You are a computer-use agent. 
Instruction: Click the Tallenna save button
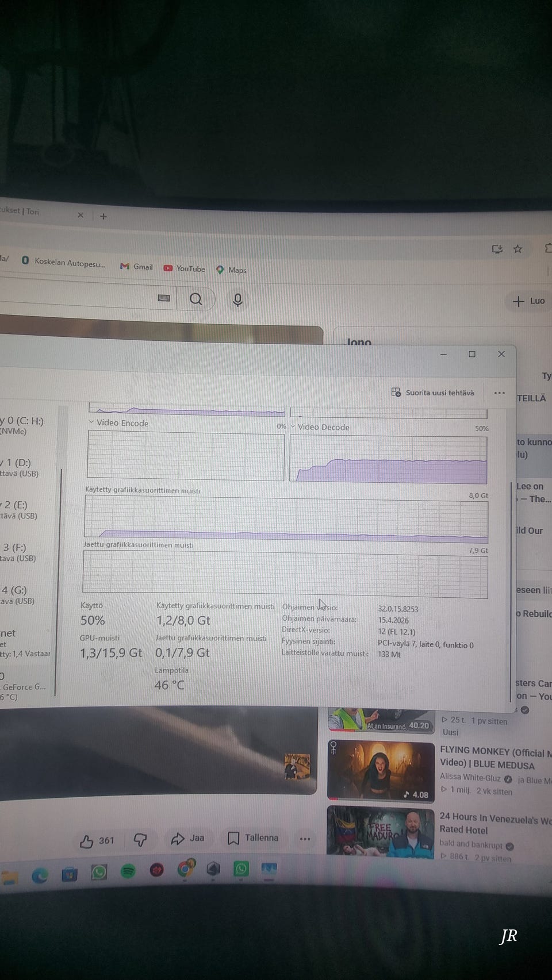click(x=253, y=838)
